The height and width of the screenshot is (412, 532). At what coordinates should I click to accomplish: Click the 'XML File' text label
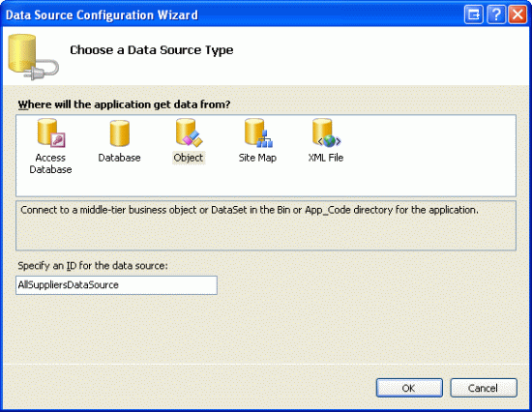pos(326,158)
